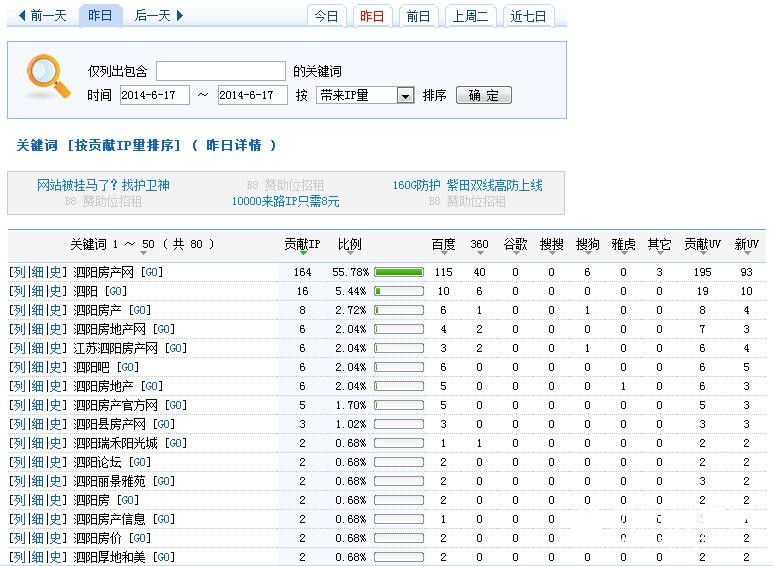The width and height of the screenshot is (774, 566).
Task: Click GO next to 泗阳房产网
Action: pos(151,272)
